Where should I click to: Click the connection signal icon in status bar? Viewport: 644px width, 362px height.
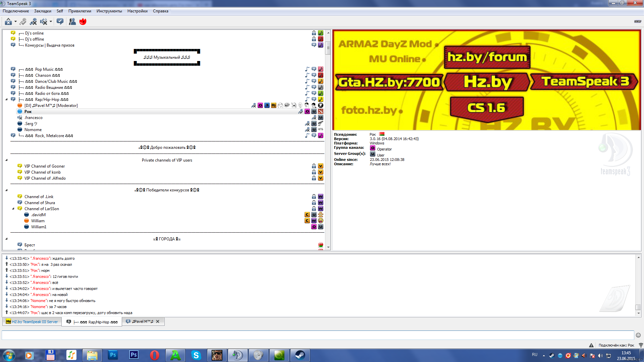(640, 345)
